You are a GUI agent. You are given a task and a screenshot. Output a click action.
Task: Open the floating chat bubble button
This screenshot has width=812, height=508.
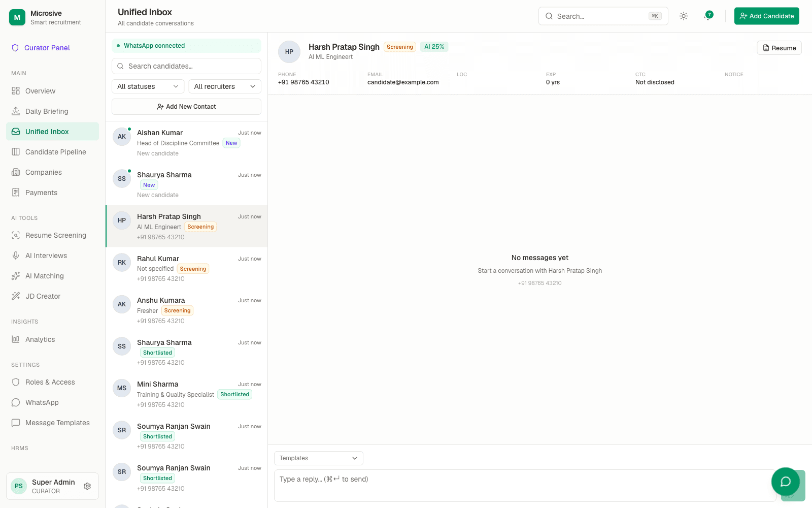point(786,482)
